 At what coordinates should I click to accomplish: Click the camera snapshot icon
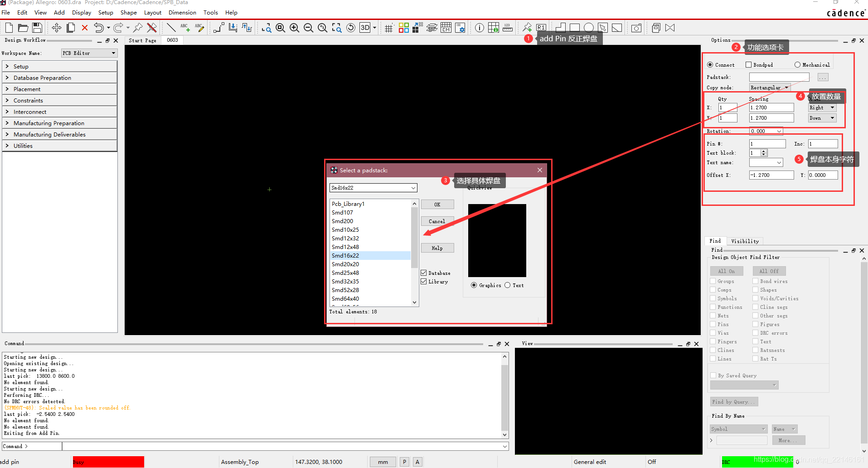(x=636, y=28)
